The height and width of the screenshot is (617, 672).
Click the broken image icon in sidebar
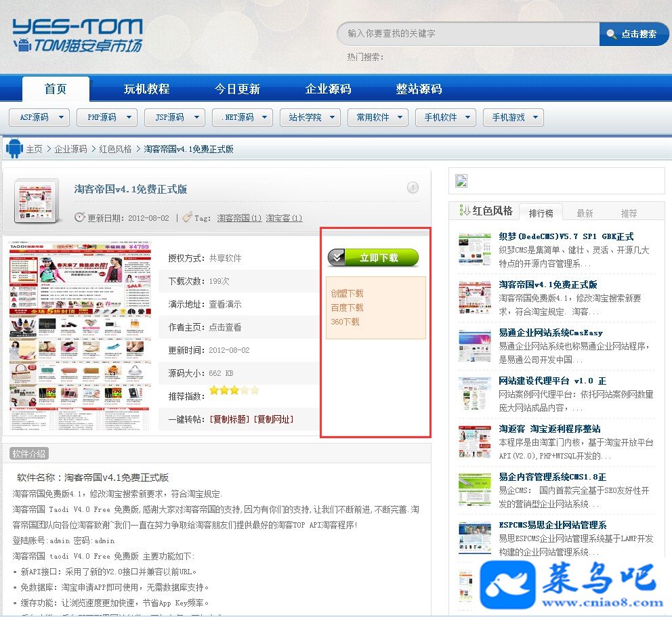point(461,181)
